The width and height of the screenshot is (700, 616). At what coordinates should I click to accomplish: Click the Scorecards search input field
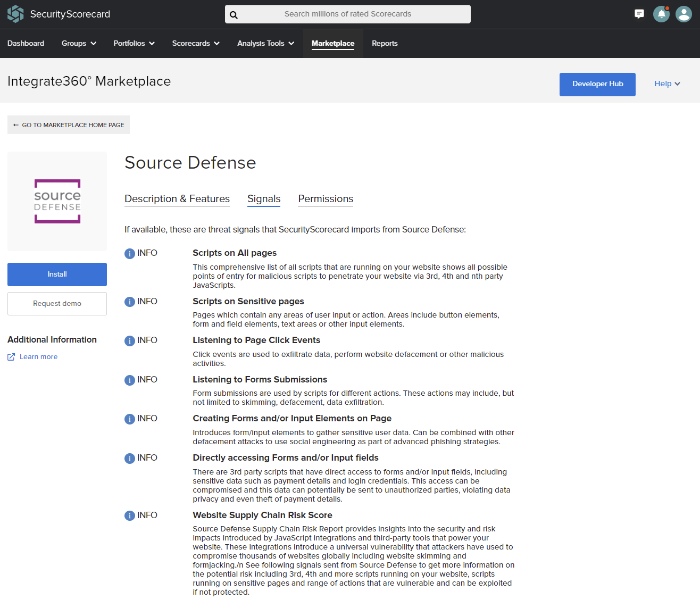tap(347, 14)
